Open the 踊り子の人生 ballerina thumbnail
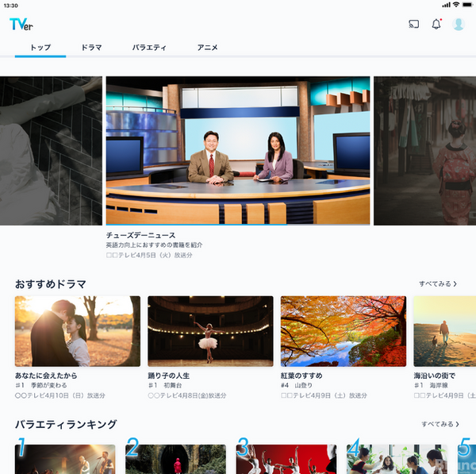Screen dimensions: 476x474 point(210,331)
